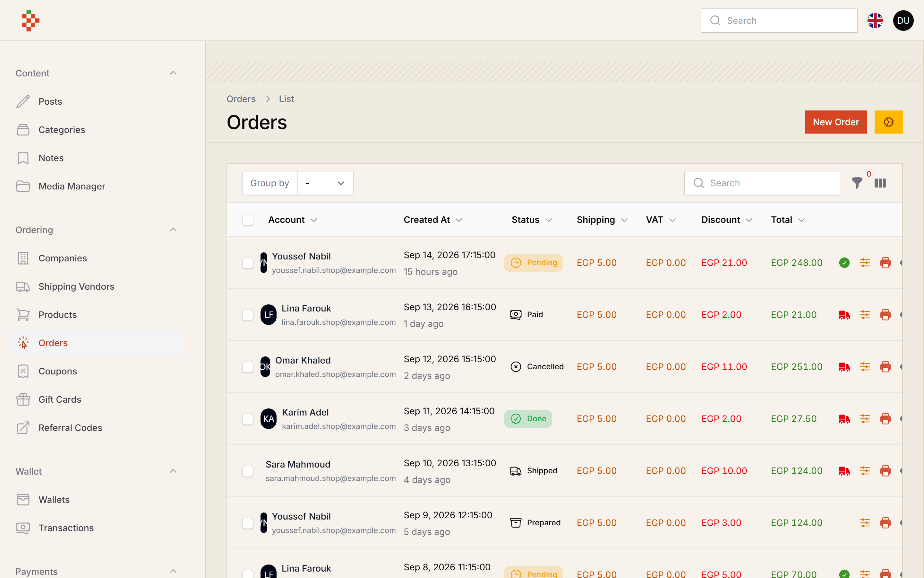Open the status sliders icon on Omar Khaled's order
Viewport: 924px width, 578px height.
tap(865, 367)
